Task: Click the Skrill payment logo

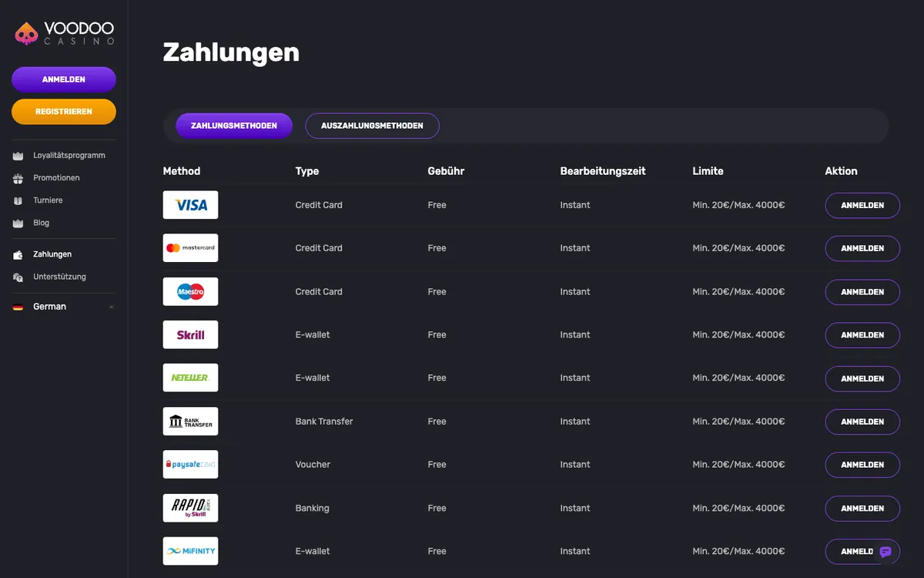Action: click(x=190, y=334)
